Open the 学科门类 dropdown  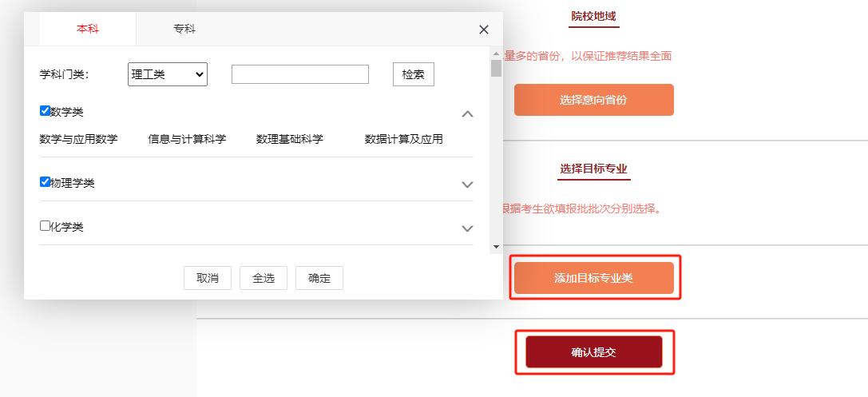click(168, 74)
